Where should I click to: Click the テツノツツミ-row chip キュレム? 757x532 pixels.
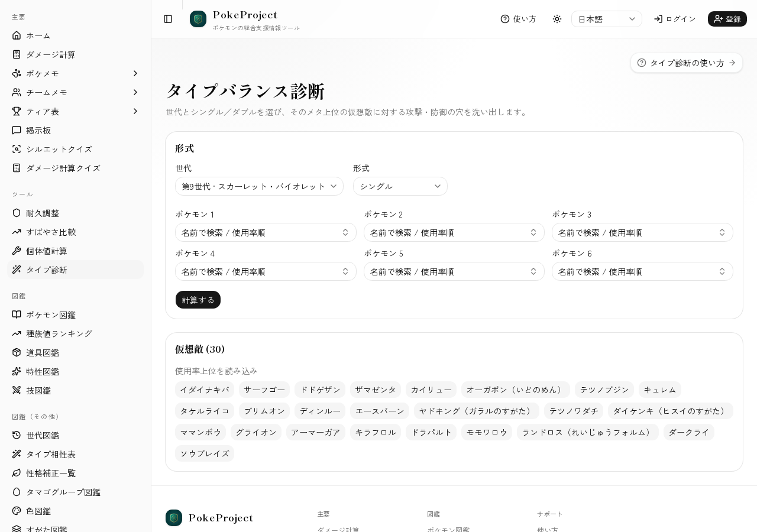tap(660, 390)
